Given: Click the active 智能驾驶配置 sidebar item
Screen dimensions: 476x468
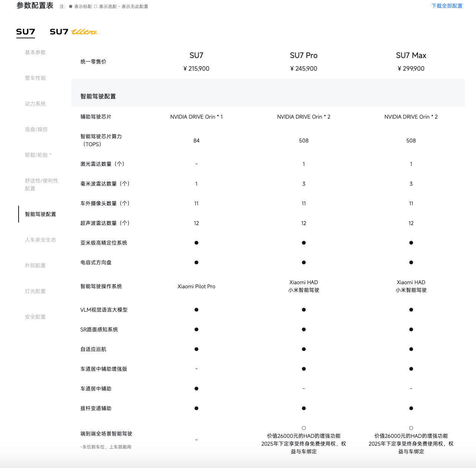Looking at the screenshot, I should pyautogui.click(x=41, y=214).
